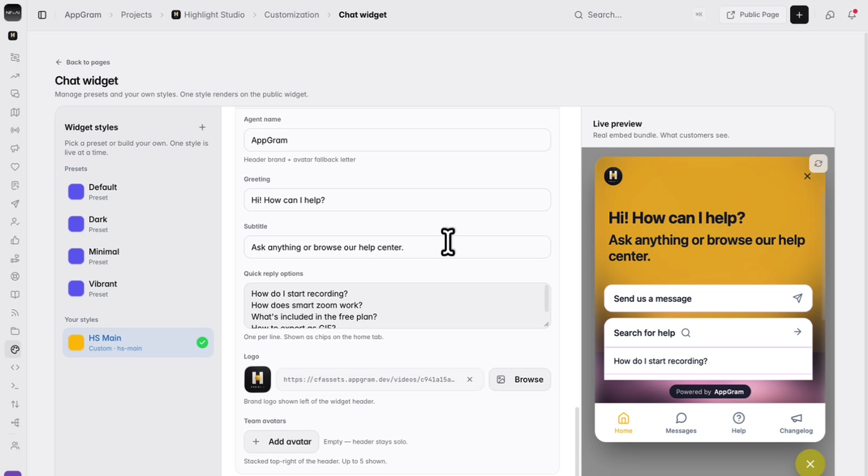This screenshot has height=476, width=868.
Task: Open the up-down arrows icon in sidebar
Action: point(15,404)
